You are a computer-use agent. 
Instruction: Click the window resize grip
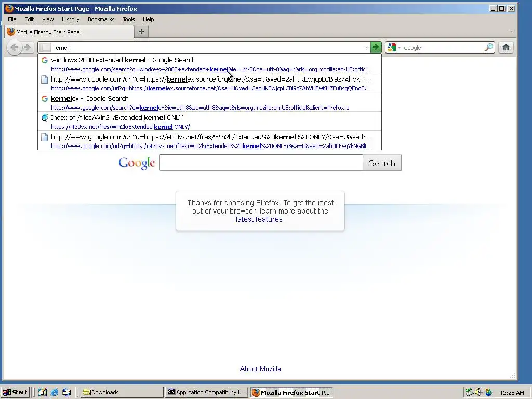click(513, 376)
